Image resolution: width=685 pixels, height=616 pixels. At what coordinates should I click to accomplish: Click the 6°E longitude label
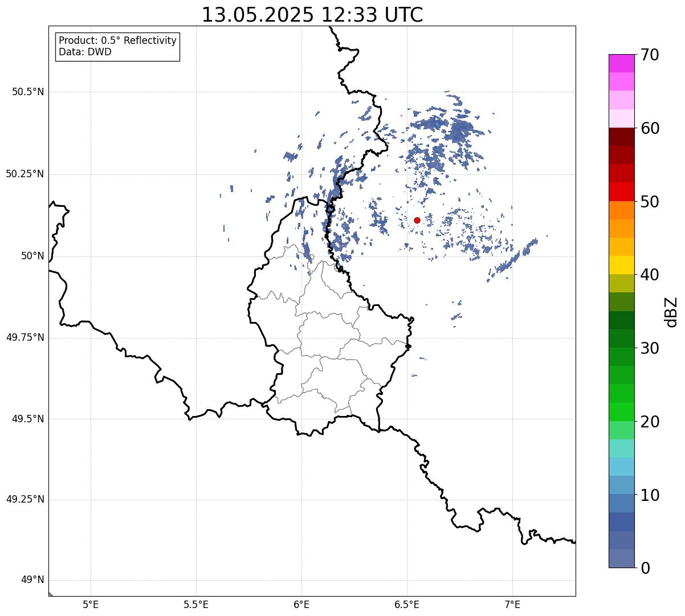[x=301, y=604]
